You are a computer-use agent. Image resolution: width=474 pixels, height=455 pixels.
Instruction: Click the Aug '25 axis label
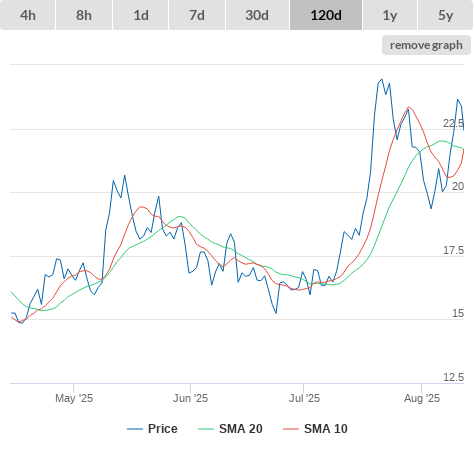click(x=422, y=398)
